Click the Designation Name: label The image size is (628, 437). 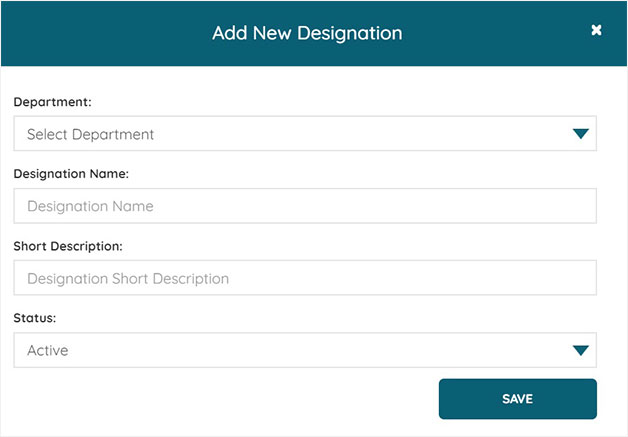pyautogui.click(x=71, y=174)
